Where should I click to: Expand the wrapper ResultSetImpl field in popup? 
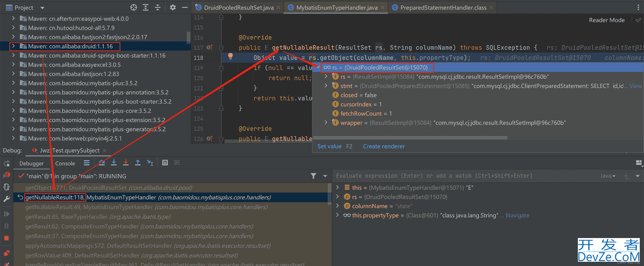(326, 123)
